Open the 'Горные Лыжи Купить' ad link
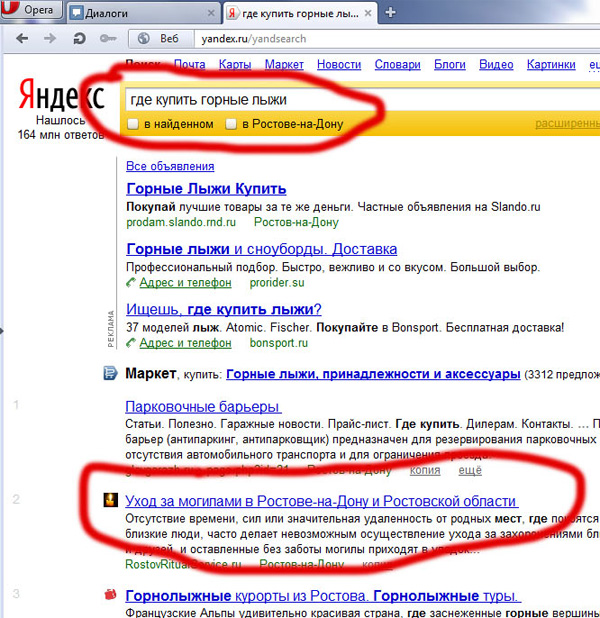Image resolution: width=600 pixels, height=618 pixels. point(206,188)
